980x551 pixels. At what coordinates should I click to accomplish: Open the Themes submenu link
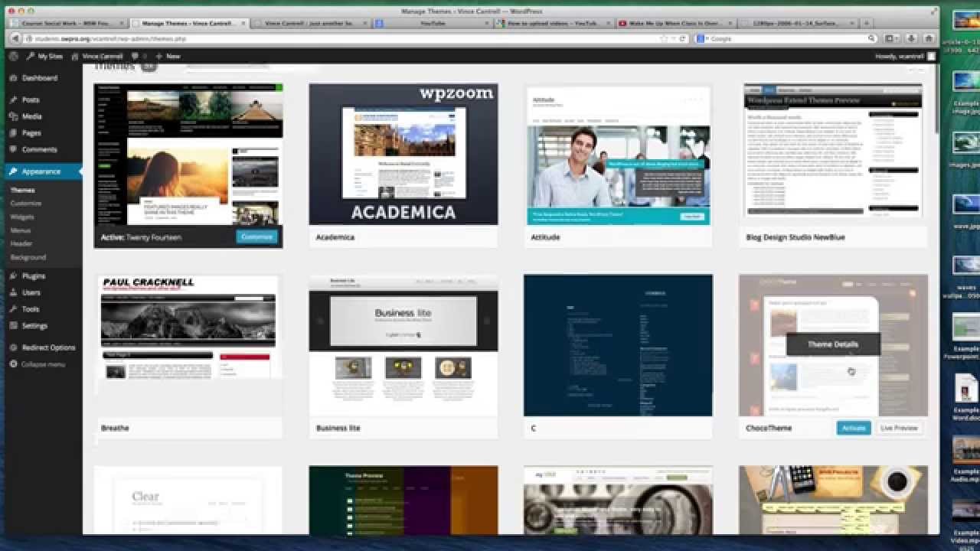click(x=22, y=191)
